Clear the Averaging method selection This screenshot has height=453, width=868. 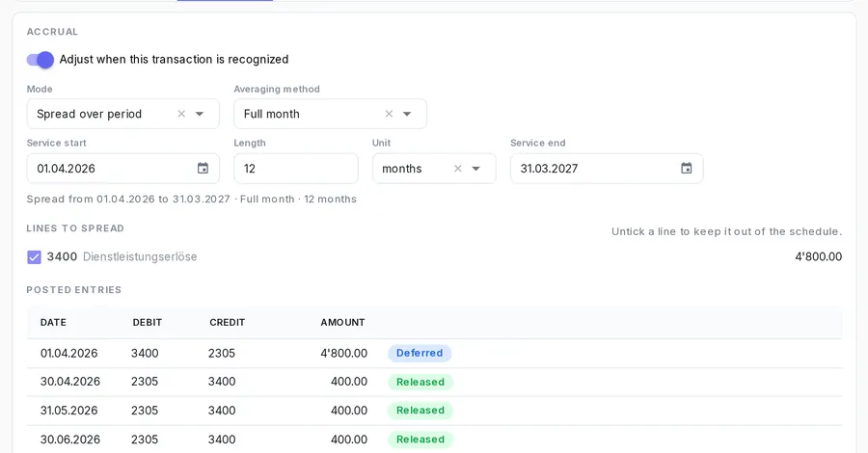389,114
